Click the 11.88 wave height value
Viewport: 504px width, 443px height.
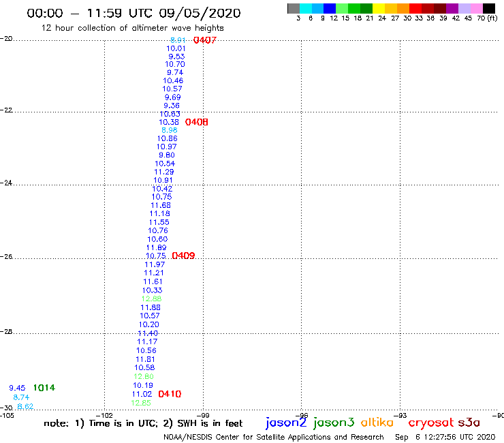pos(151,307)
